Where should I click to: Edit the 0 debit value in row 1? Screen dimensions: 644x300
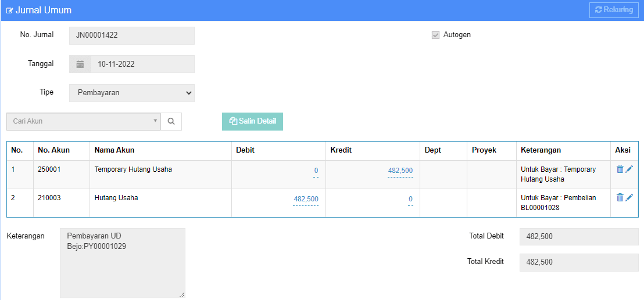point(316,171)
